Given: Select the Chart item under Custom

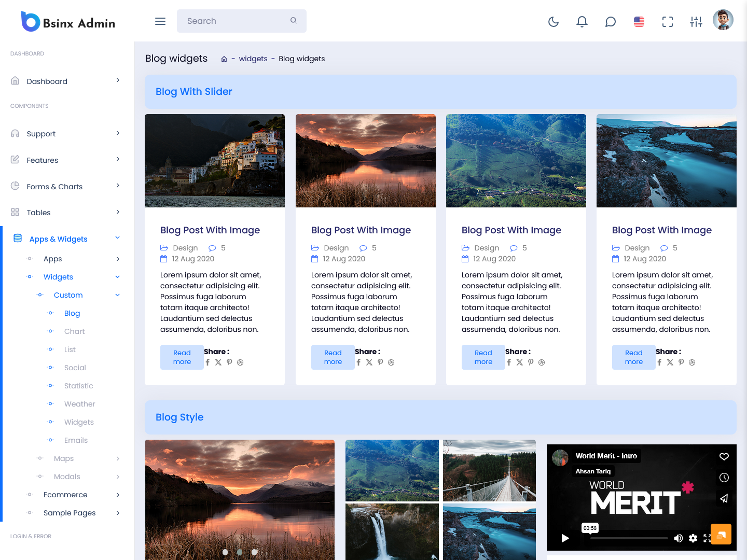Looking at the screenshot, I should tap(75, 331).
